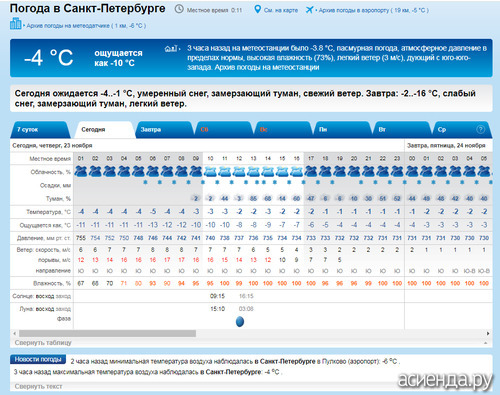Screen dimensions: 500x395
Task: Open the Пн forecast tab
Action: 342,130
